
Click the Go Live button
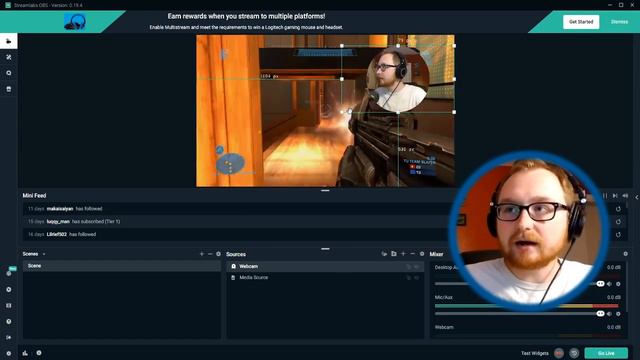coord(606,353)
